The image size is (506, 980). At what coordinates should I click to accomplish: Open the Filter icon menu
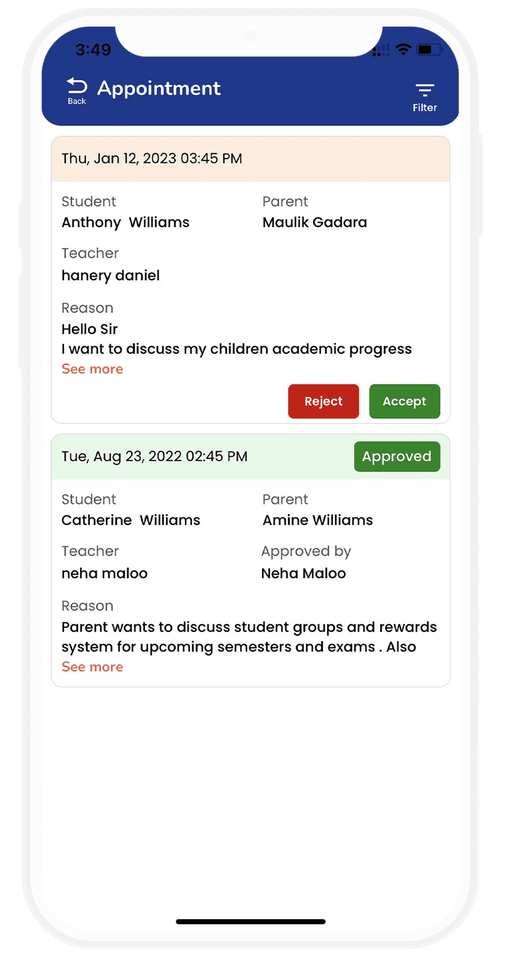pos(424,90)
